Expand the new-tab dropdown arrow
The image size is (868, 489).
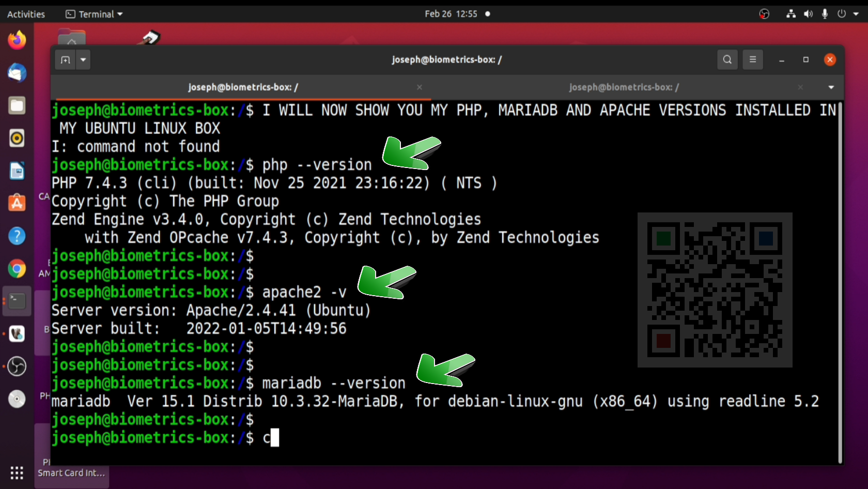click(x=83, y=59)
